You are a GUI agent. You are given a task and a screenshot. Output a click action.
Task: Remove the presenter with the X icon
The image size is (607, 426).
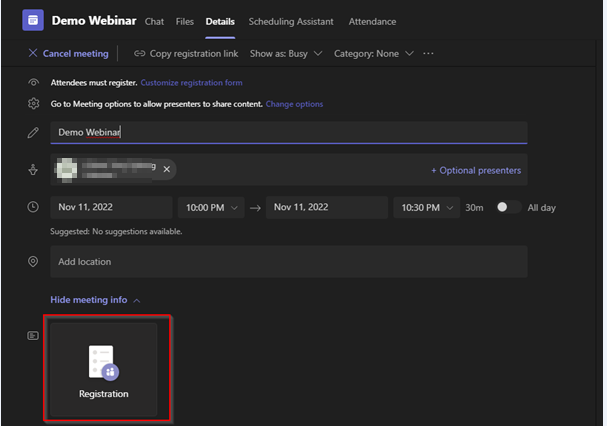click(166, 169)
